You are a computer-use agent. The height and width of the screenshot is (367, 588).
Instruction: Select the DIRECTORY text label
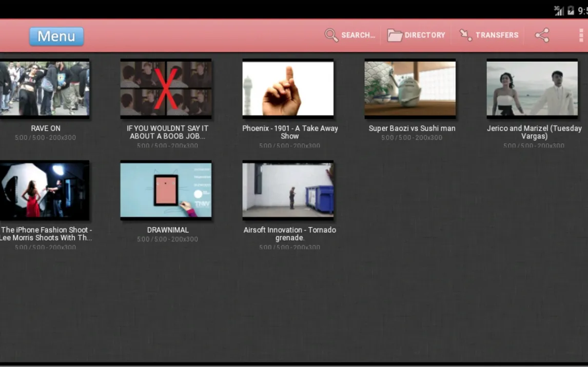click(425, 35)
